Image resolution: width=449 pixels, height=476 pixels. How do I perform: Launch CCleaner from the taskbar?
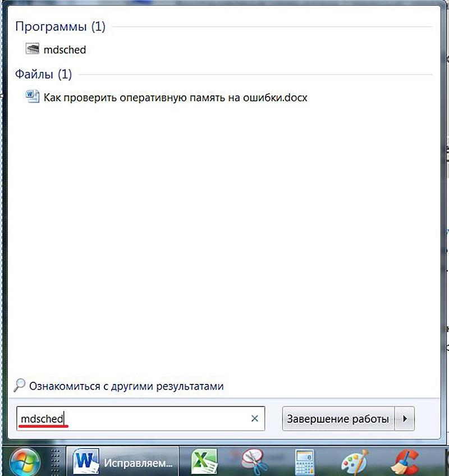click(x=405, y=462)
